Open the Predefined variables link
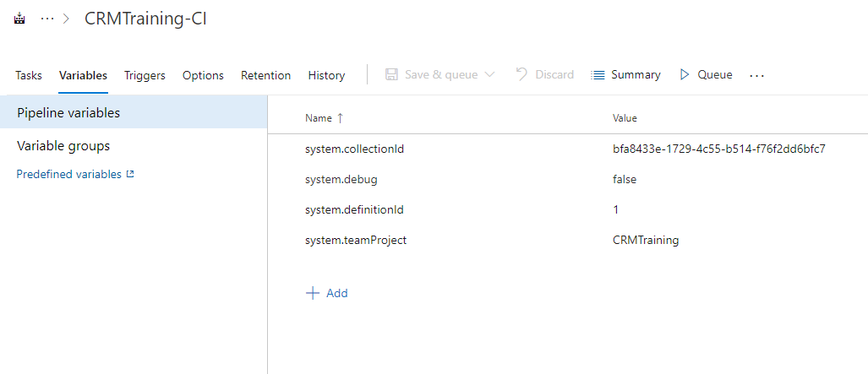This screenshot has width=868, height=374. 68,174
